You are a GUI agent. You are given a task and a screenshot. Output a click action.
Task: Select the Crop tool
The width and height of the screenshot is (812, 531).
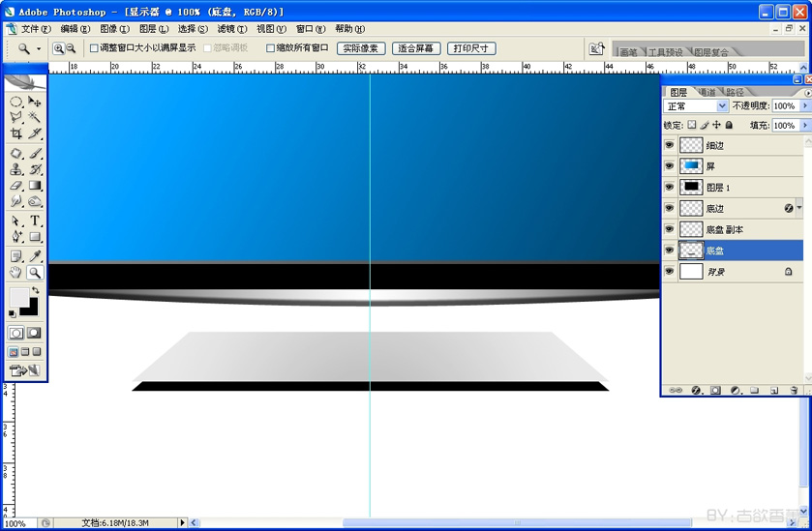coord(16,133)
